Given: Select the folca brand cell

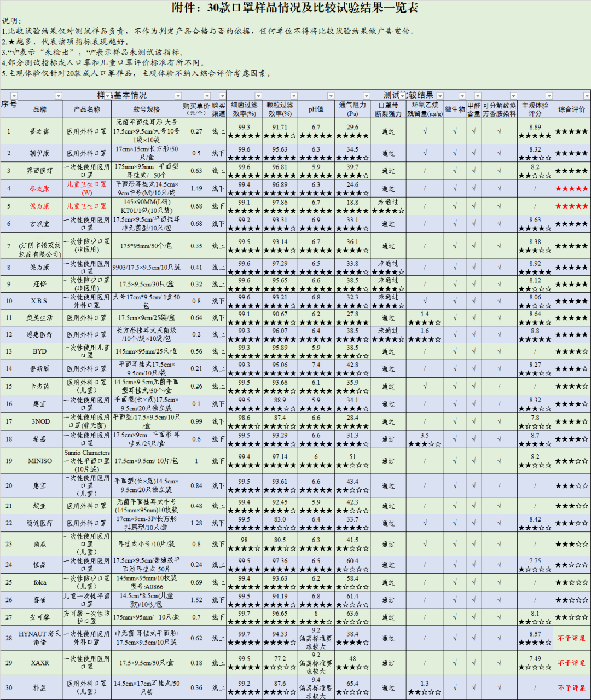Looking at the screenshot, I should (x=39, y=582).
